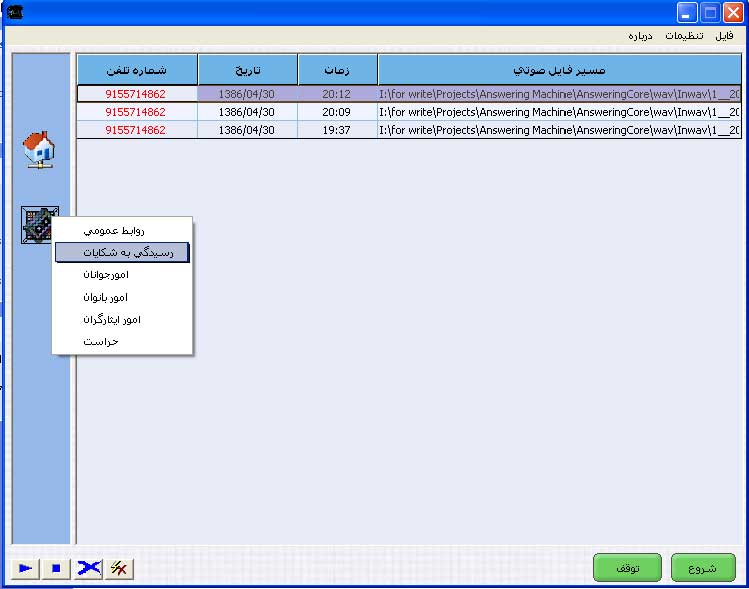Pick حراست from the popup menu

(x=122, y=342)
